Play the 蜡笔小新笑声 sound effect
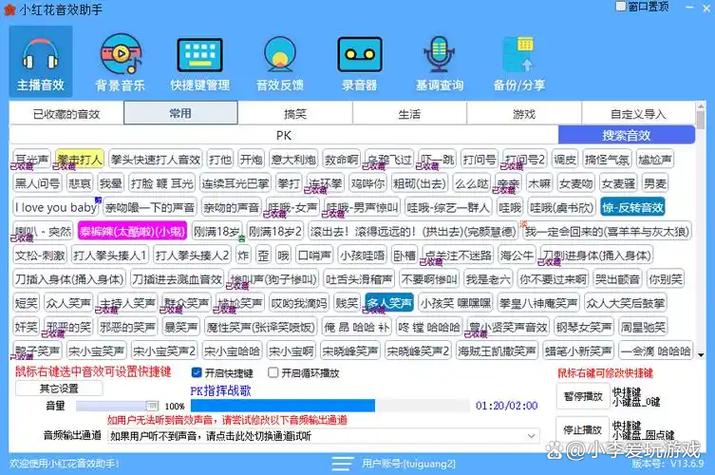This screenshot has width=715, height=475. (578, 351)
